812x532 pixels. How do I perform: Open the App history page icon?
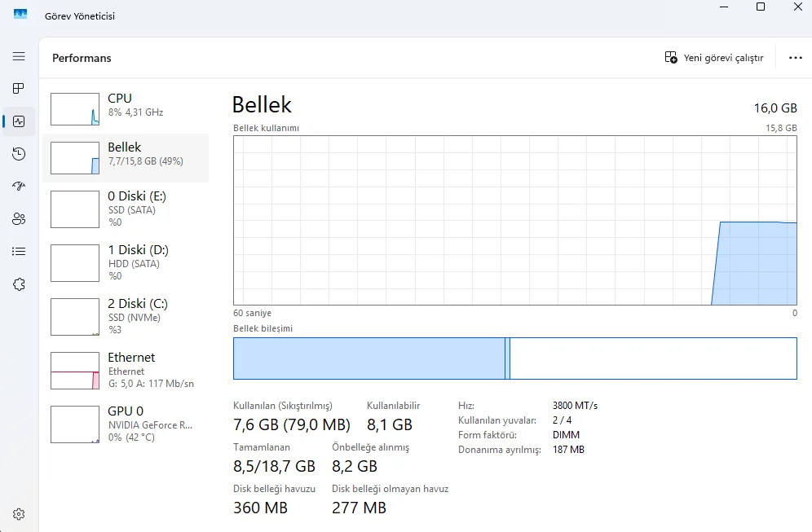click(19, 154)
